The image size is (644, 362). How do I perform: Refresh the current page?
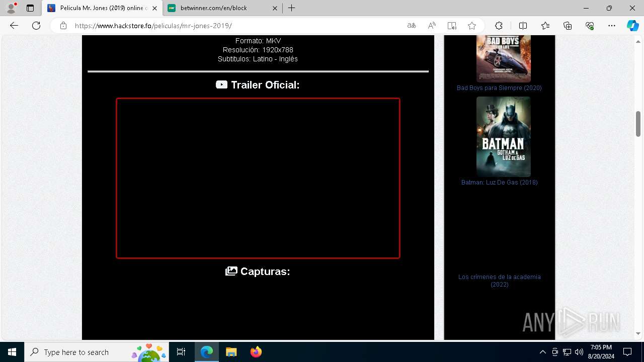coord(36,26)
